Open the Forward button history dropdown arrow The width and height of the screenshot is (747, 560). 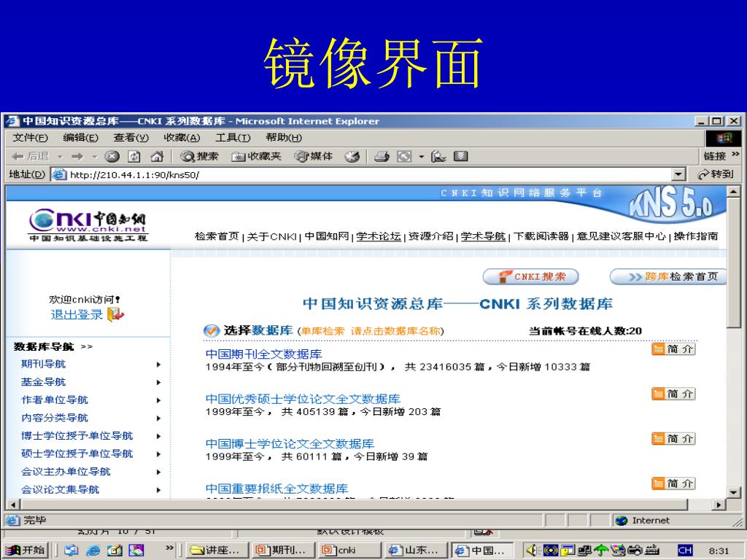click(x=94, y=156)
